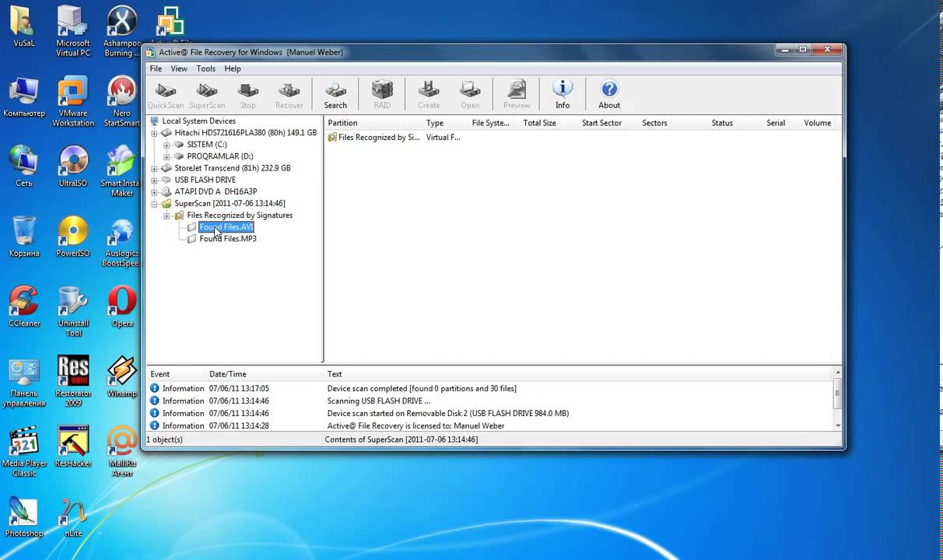Open the Help menu

coord(233,68)
